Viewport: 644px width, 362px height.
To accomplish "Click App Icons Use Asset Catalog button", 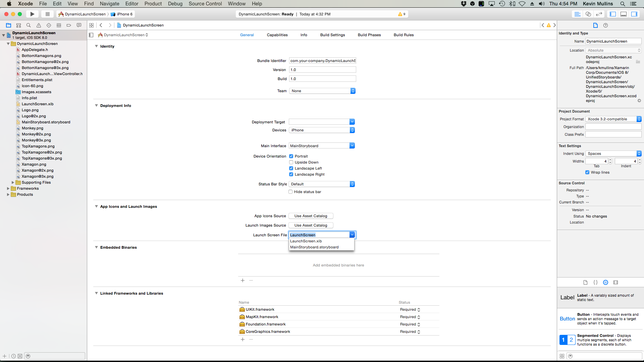I will coord(311,216).
